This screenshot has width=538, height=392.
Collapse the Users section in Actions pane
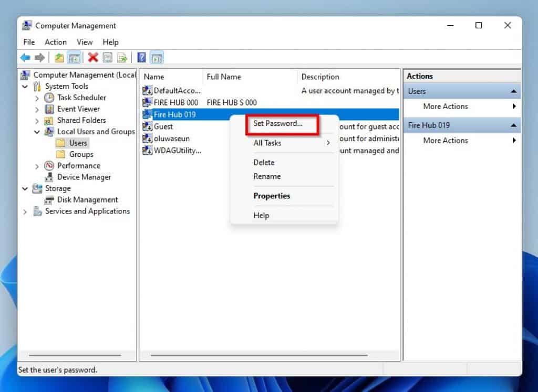[x=513, y=91]
